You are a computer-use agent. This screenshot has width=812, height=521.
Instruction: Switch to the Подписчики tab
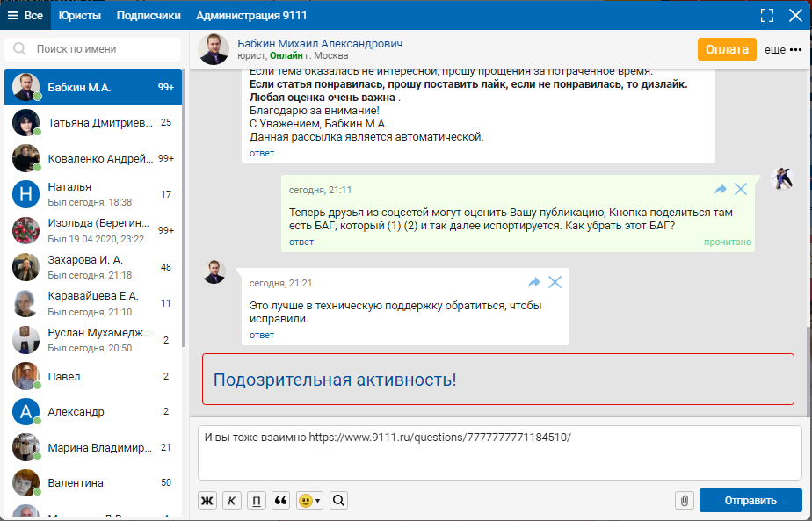click(149, 15)
